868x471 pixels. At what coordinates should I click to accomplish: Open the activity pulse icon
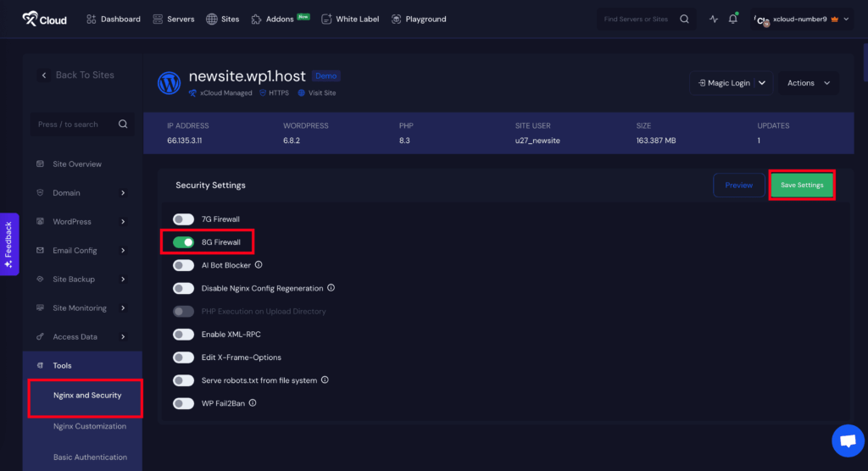[714, 19]
